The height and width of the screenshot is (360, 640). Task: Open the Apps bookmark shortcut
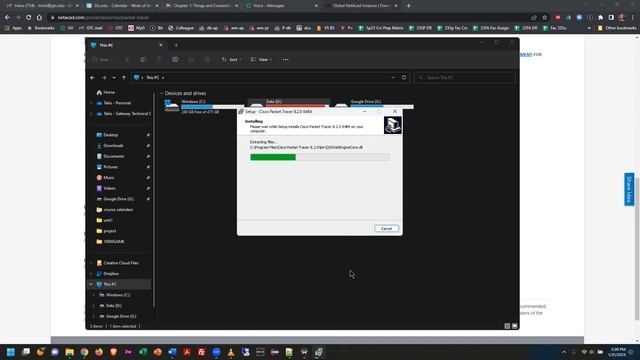pos(13,28)
